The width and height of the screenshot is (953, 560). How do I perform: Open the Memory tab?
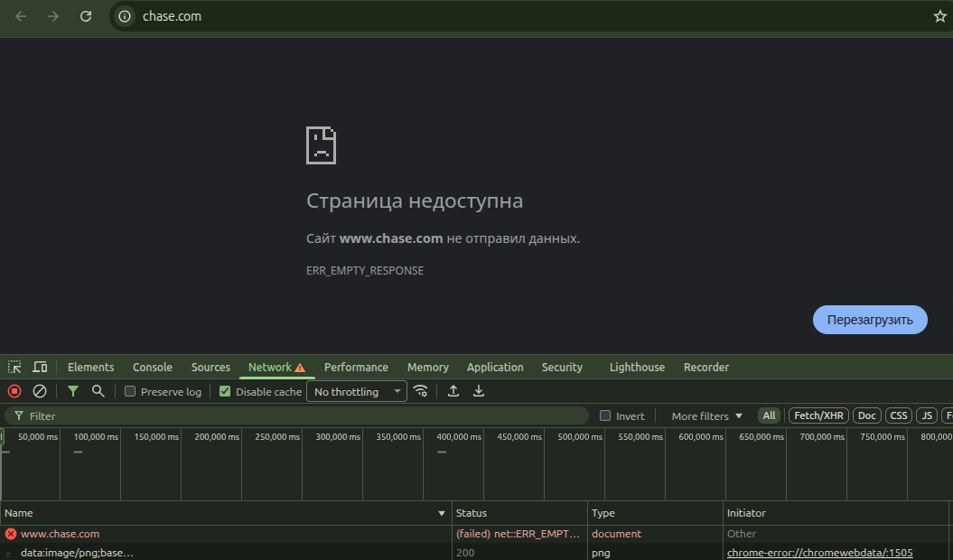coord(428,368)
